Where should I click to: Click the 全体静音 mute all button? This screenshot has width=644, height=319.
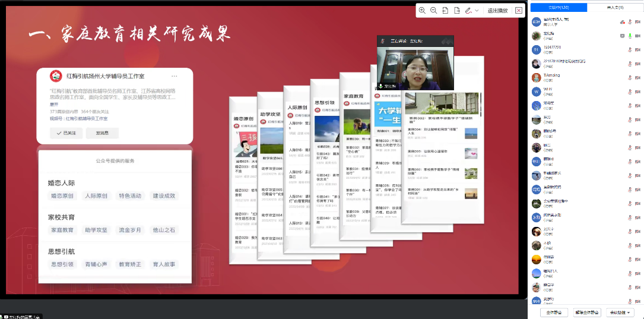[x=554, y=312]
